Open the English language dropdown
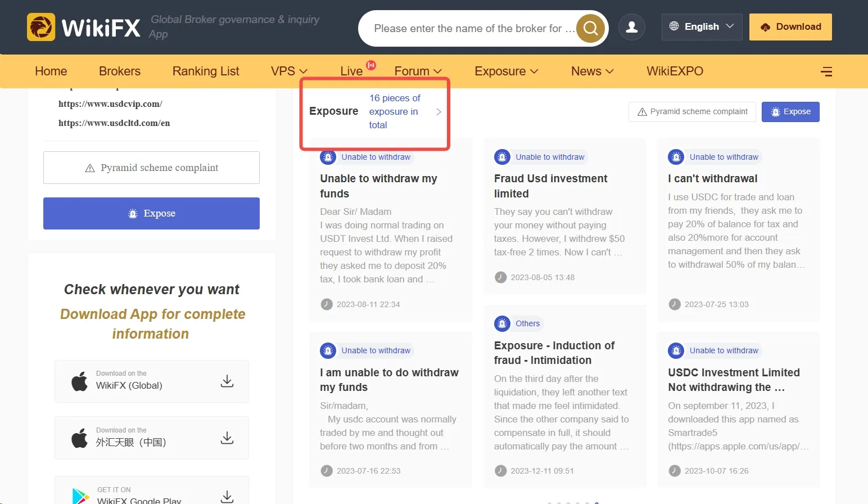Image resolution: width=868 pixels, height=504 pixels. (702, 26)
